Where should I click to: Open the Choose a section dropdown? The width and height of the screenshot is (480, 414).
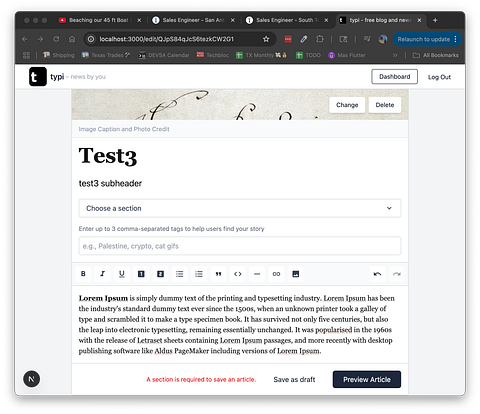click(240, 208)
